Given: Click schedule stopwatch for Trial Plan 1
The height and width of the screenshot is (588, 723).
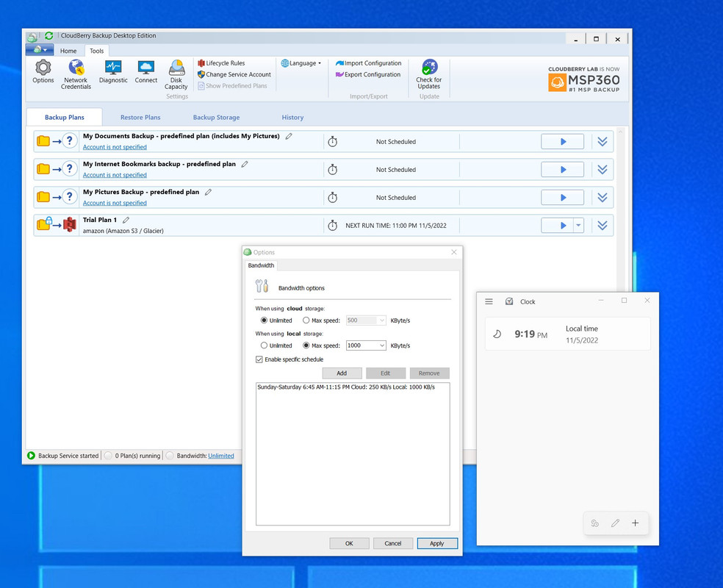Looking at the screenshot, I should [332, 226].
